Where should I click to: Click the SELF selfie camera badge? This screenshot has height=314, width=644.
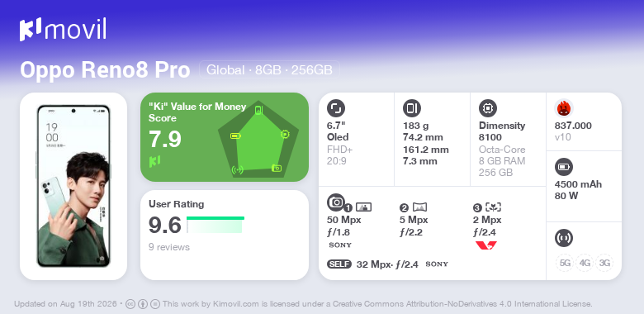click(339, 264)
